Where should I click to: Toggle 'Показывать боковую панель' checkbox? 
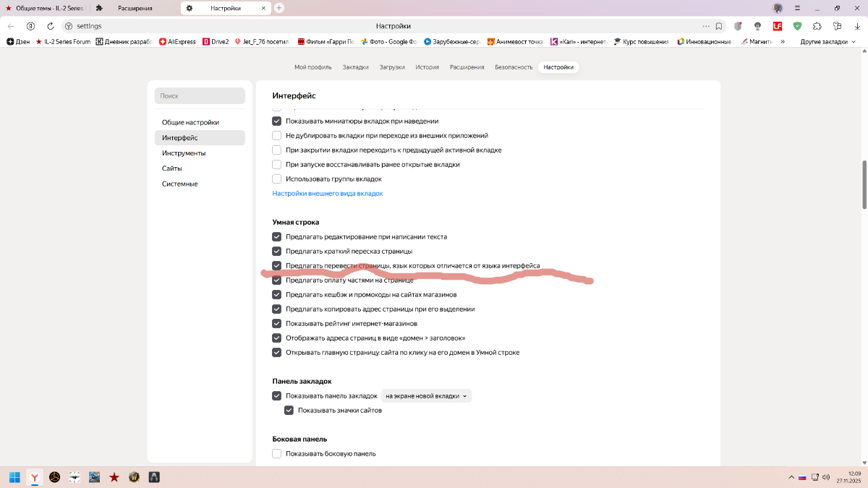click(x=276, y=453)
